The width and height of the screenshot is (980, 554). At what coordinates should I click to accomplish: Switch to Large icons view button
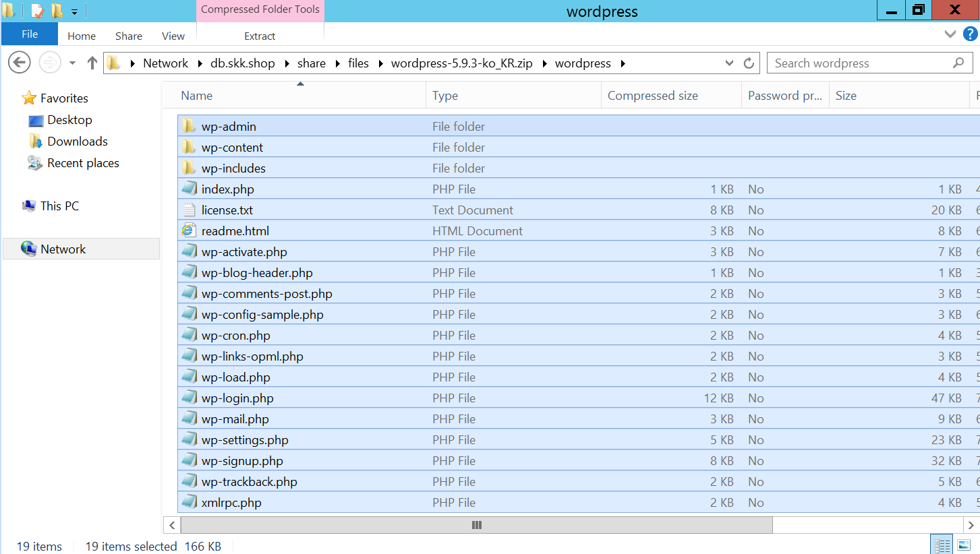[964, 545]
